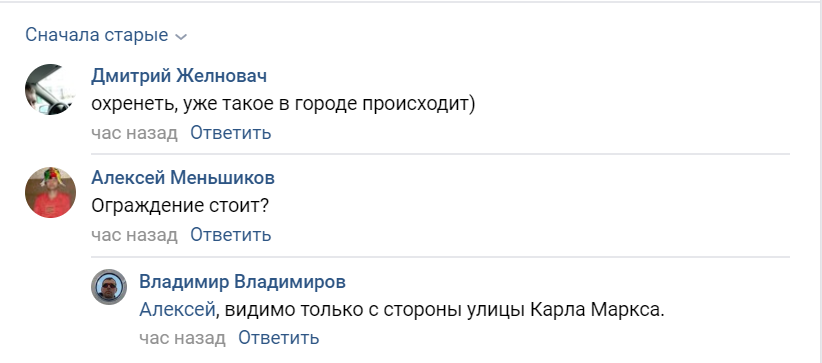Image resolution: width=822 pixels, height=363 pixels.
Task: Click the Алексей mention in Владимир's reply
Action: pos(177,310)
